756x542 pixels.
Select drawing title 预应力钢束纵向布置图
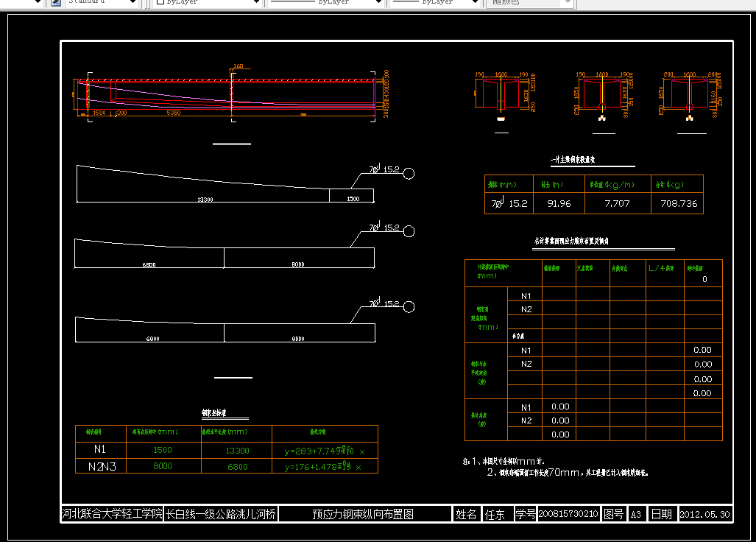point(363,514)
